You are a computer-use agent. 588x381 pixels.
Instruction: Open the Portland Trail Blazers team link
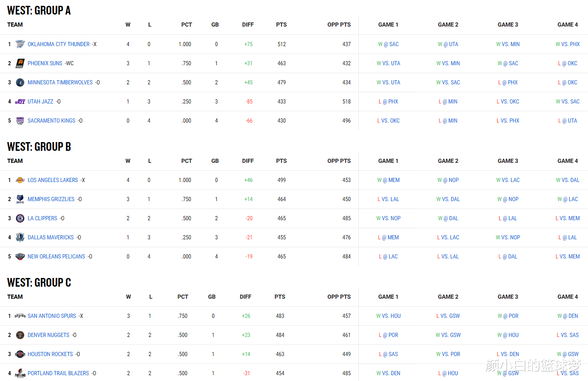(58, 373)
